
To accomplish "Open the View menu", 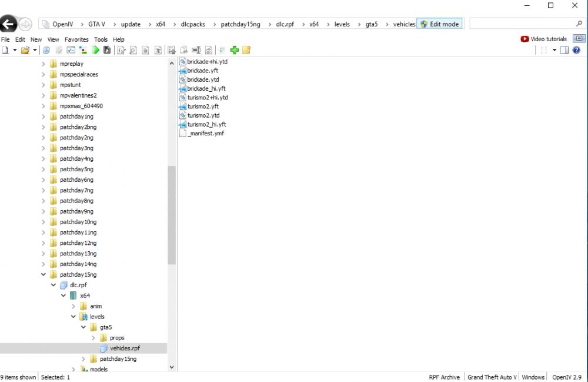I will 53,39.
